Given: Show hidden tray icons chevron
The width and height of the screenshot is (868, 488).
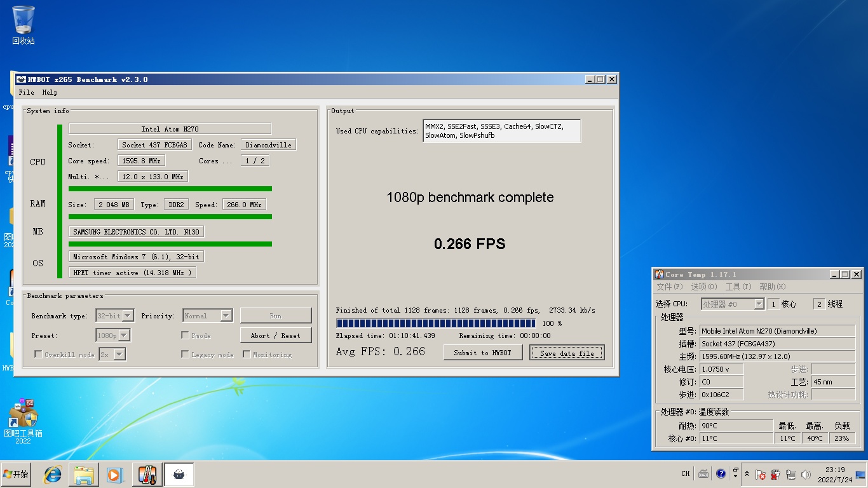Looking at the screenshot, I should click(x=747, y=474).
